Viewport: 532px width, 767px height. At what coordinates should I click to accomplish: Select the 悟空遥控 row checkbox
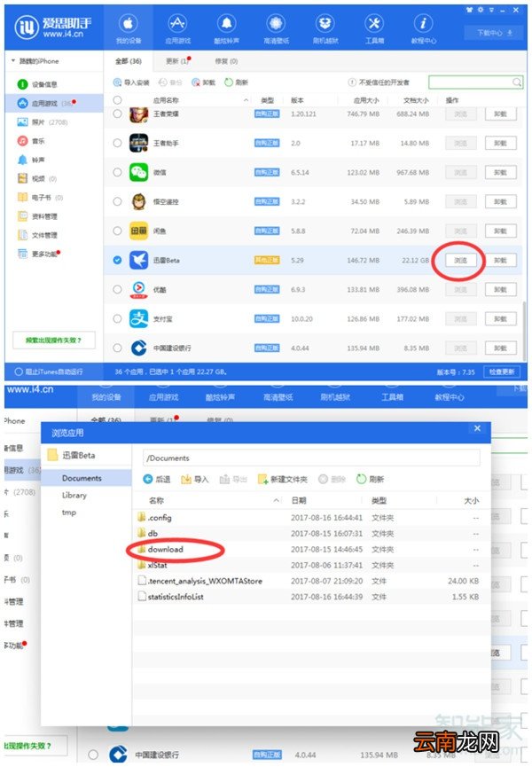117,201
